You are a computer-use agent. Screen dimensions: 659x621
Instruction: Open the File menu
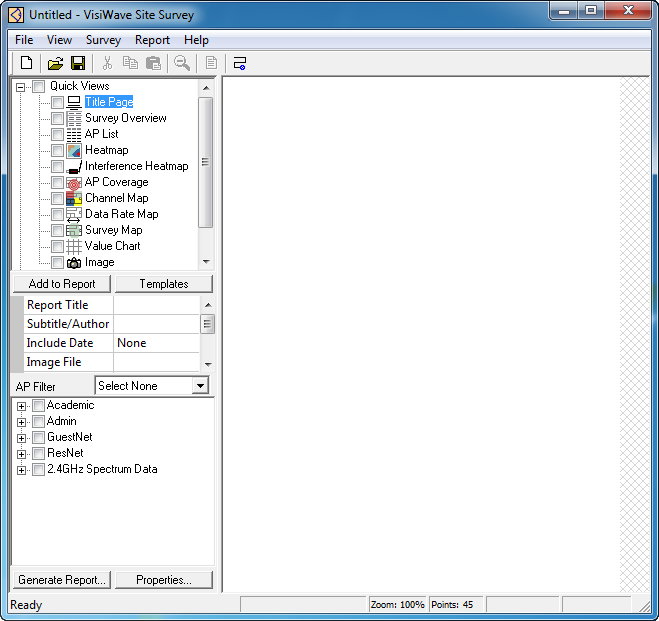pos(24,40)
